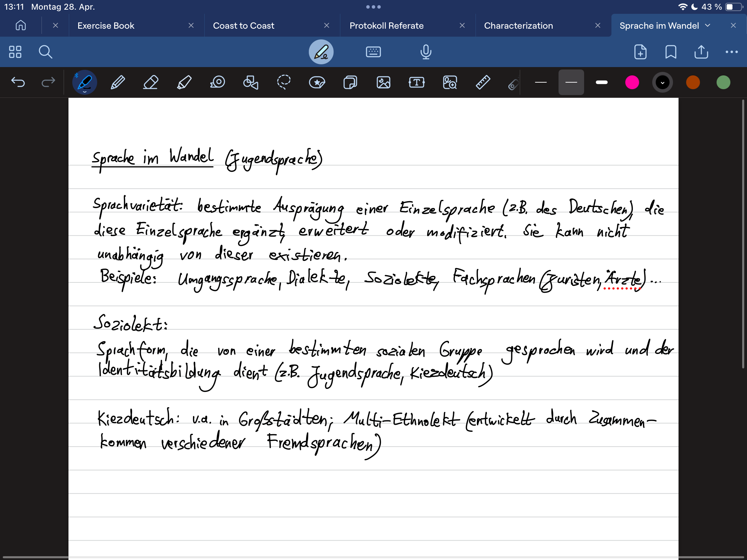747x560 pixels.
Task: Open the stickers and elements tool
Action: pos(317,82)
